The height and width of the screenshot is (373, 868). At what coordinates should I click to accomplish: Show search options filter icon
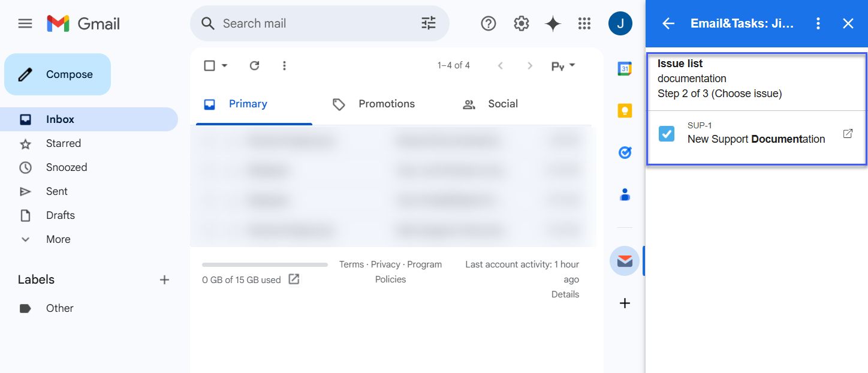click(429, 23)
